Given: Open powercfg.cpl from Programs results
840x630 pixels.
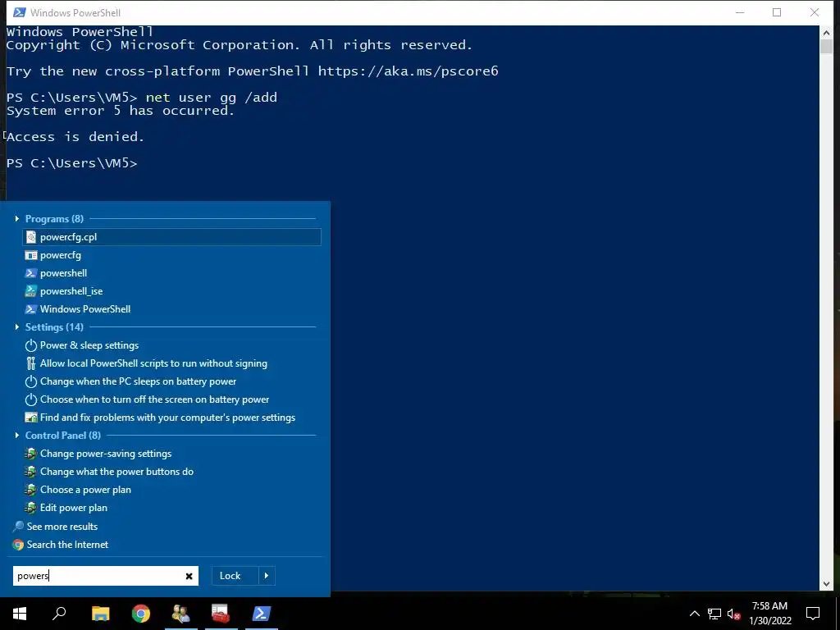Looking at the screenshot, I should [x=171, y=237].
